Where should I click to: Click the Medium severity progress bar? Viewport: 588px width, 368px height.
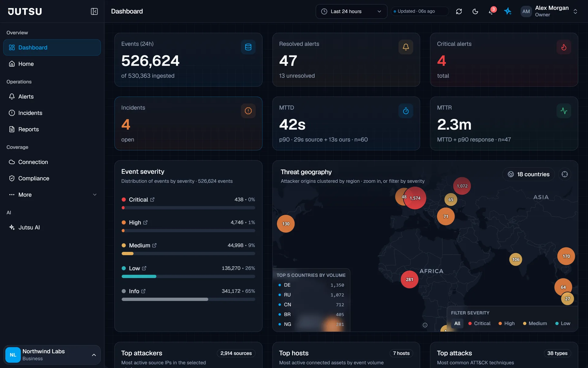click(188, 254)
